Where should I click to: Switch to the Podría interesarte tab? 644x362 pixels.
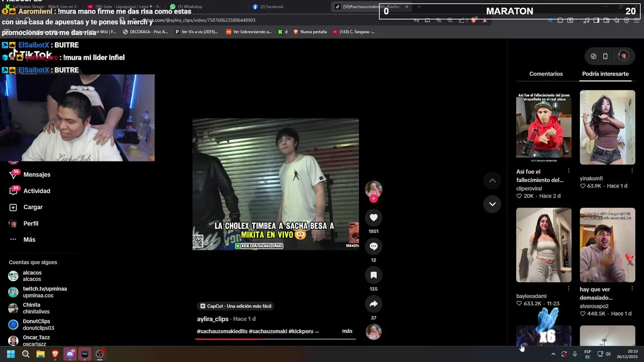point(605,74)
